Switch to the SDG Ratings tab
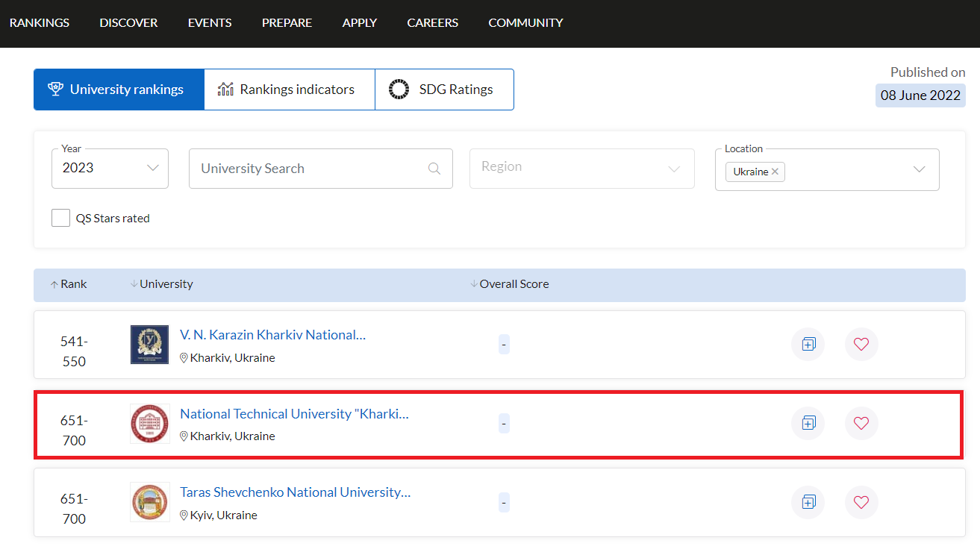980x555 pixels. click(444, 90)
